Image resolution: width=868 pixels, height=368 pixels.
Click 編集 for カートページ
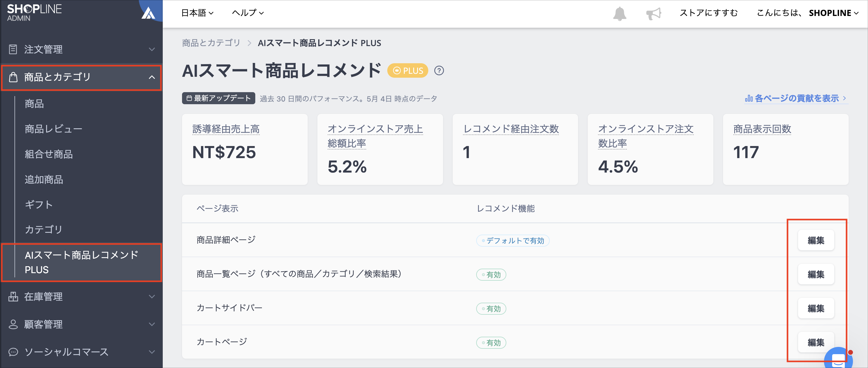816,342
